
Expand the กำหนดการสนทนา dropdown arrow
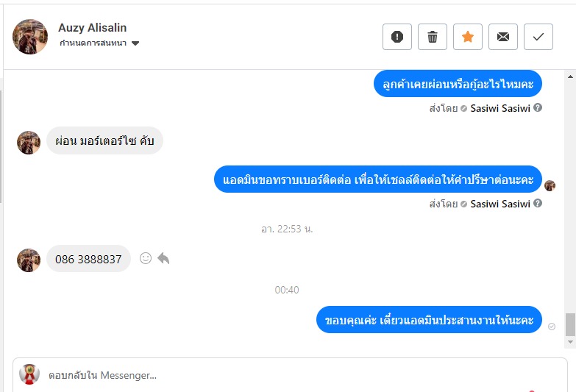click(x=135, y=43)
